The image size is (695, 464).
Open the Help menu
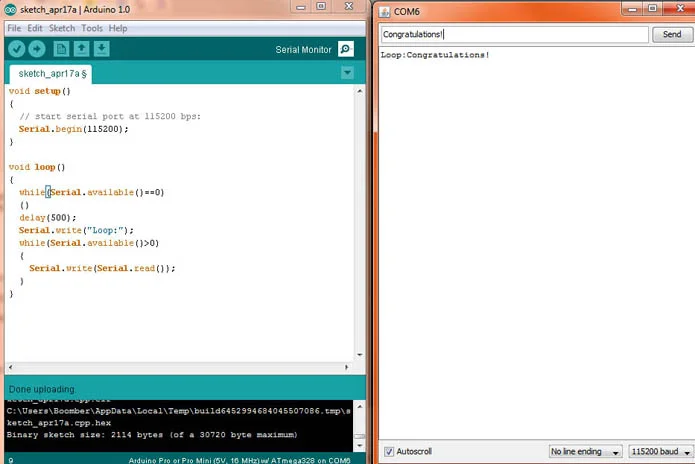click(x=118, y=28)
